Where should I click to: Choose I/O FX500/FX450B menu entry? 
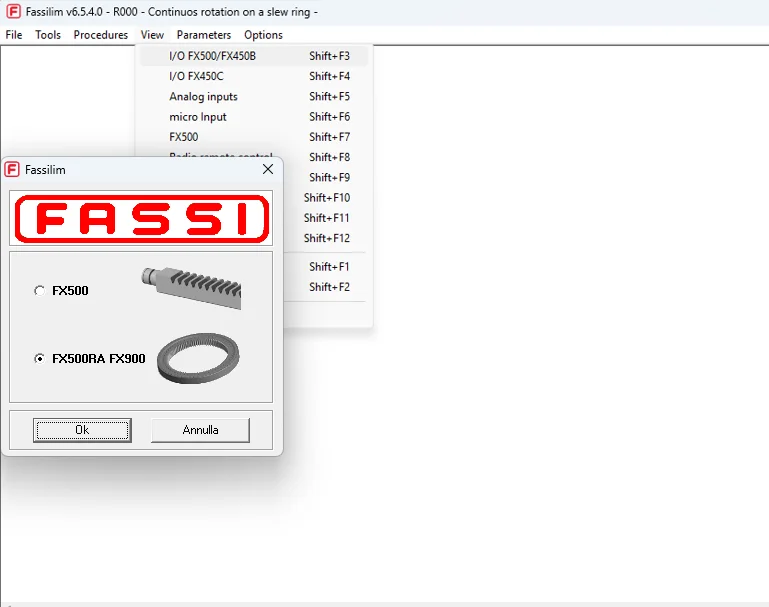tap(254, 56)
